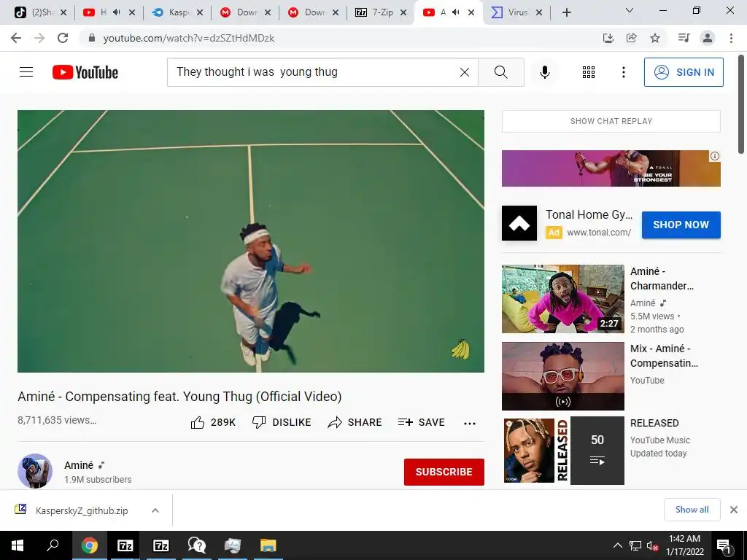Open the tab search chevron
The width and height of the screenshot is (747, 560).
(x=630, y=10)
